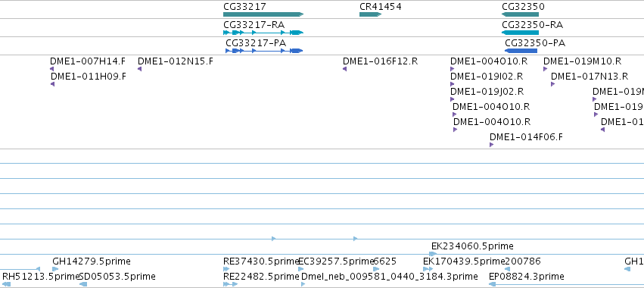Image resolution: width=644 pixels, height=288 pixels.
Task: Click the EK234060.5prime EST arrow glyph
Action: tap(434, 254)
